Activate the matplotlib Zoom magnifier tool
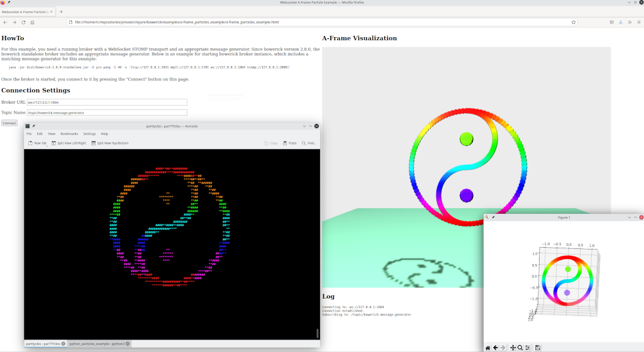Image resolution: width=644 pixels, height=352 pixels. pos(520,348)
